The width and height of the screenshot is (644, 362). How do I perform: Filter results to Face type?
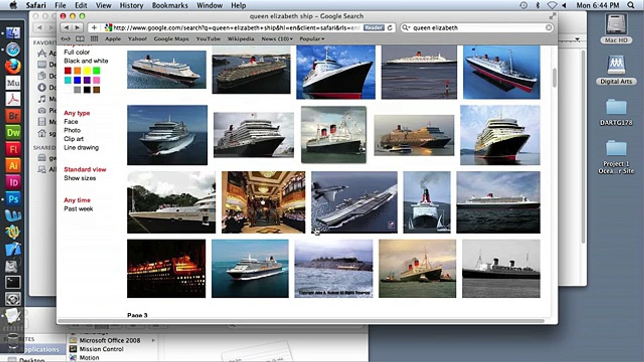point(71,122)
